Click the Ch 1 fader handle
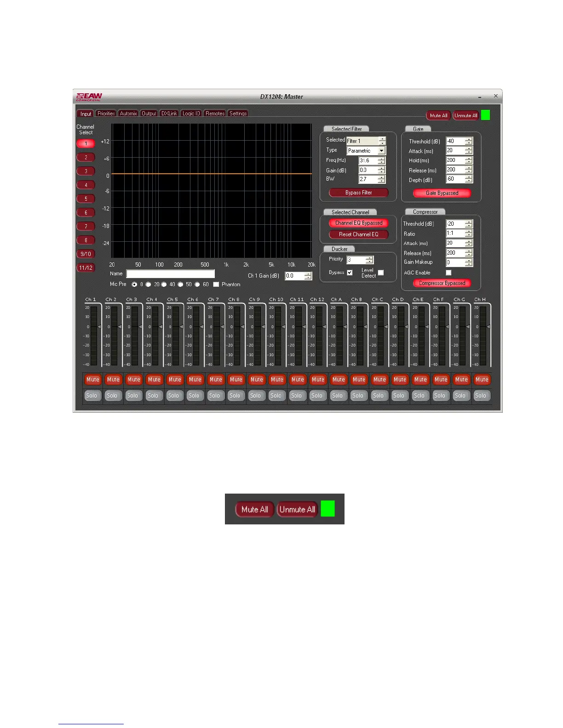Image resolution: width=563 pixels, height=728 pixels. 99,327
